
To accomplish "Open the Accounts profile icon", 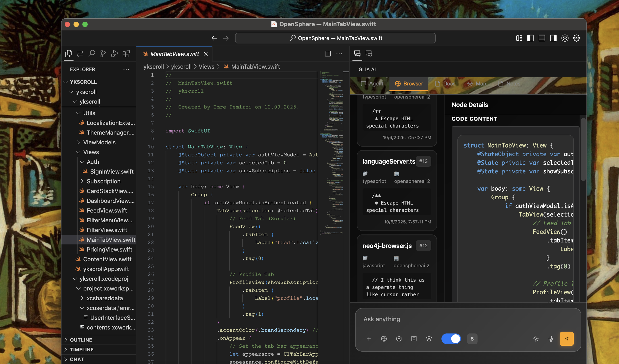I will (x=565, y=38).
